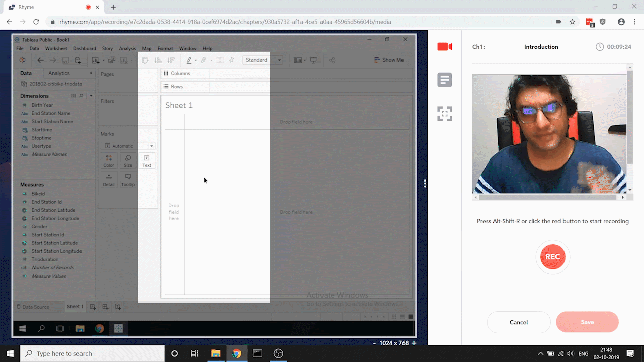Click the New Story tab icon
This screenshot has width=644, height=362.
click(x=118, y=307)
